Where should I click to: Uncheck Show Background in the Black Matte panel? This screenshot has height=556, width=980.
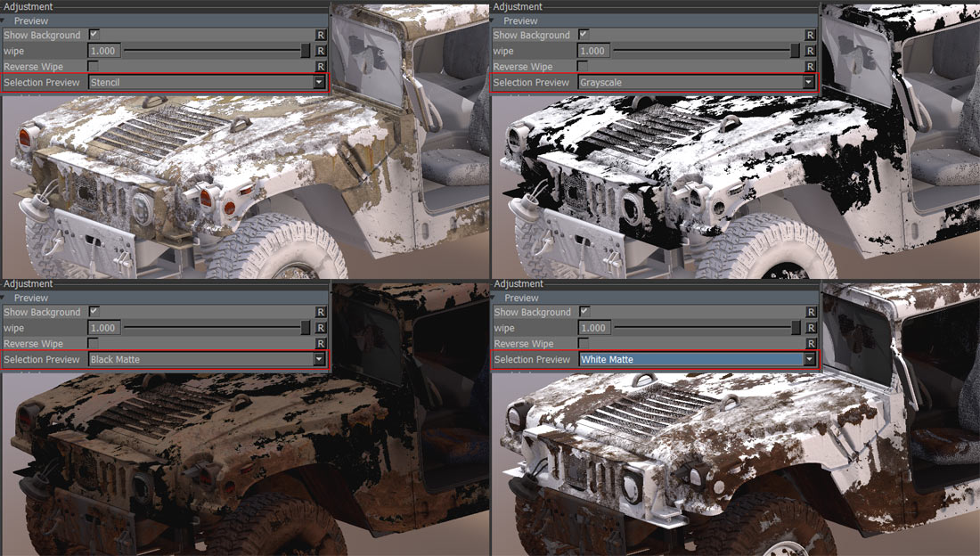click(94, 312)
